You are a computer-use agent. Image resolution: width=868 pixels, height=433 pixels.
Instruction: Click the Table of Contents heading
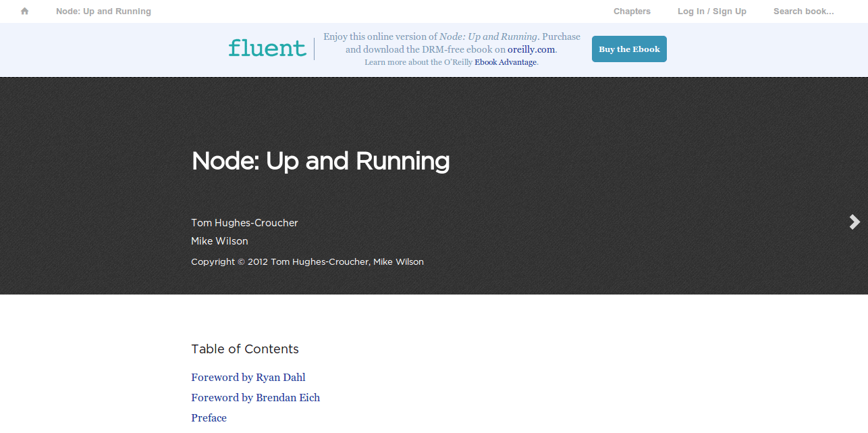pos(245,349)
